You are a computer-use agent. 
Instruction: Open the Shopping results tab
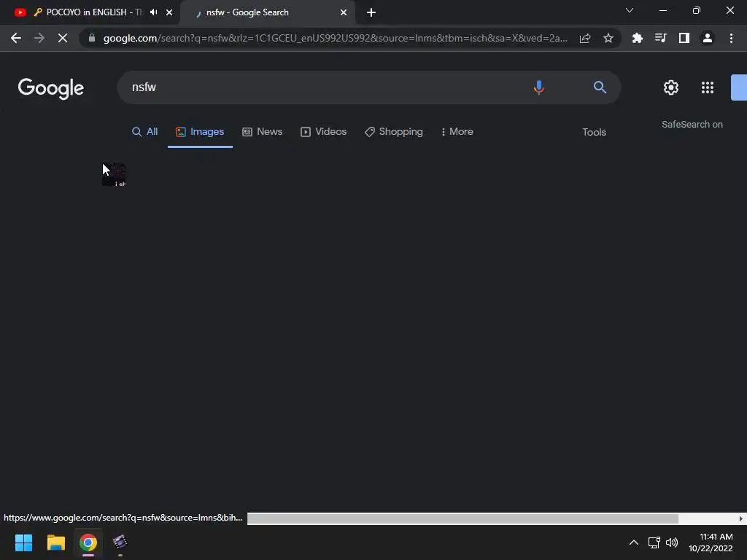point(394,132)
